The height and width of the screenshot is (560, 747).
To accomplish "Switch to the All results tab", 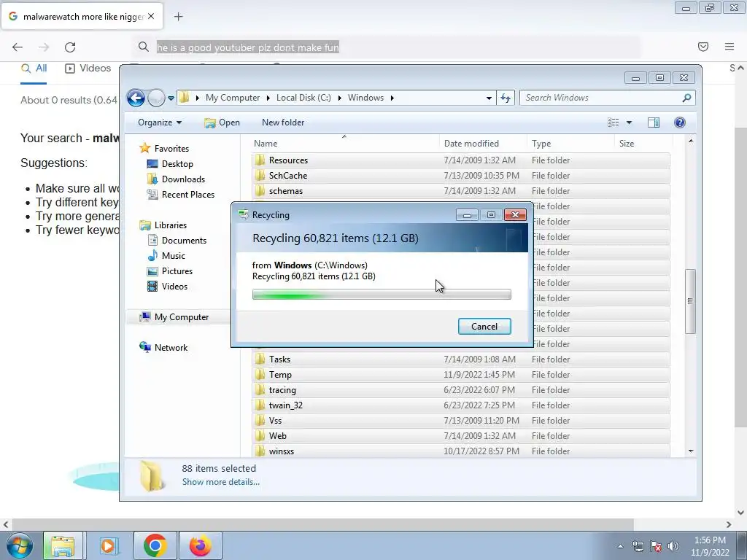I will tap(34, 69).
